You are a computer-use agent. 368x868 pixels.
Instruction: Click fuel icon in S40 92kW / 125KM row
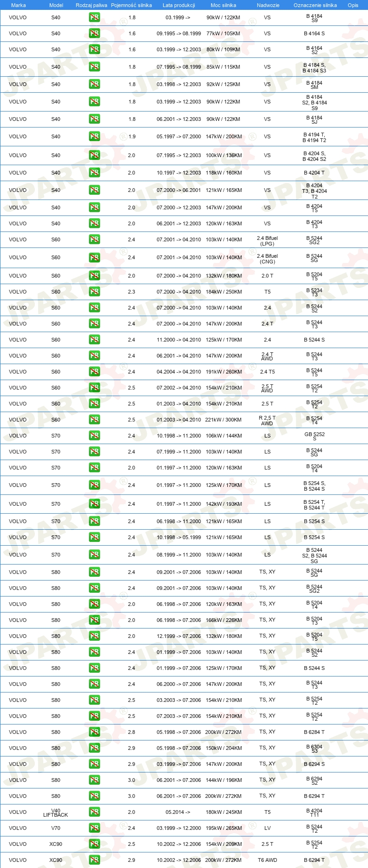point(94,84)
